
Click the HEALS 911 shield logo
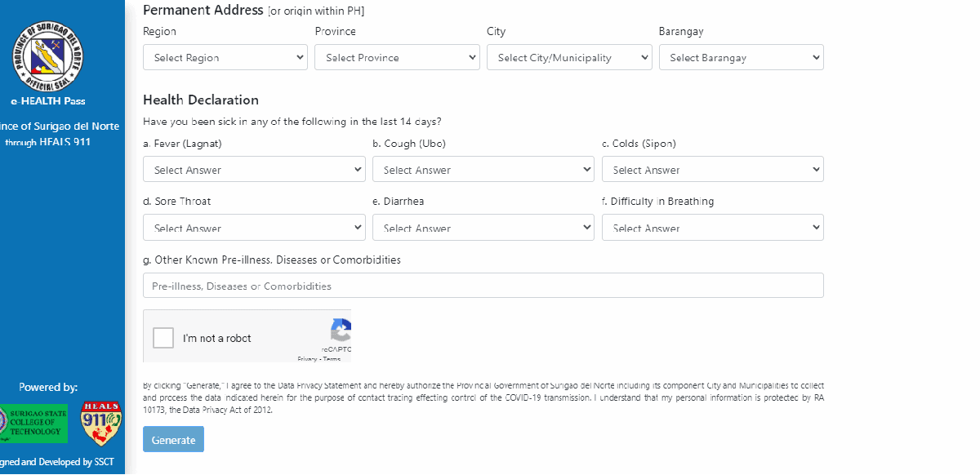click(x=101, y=424)
